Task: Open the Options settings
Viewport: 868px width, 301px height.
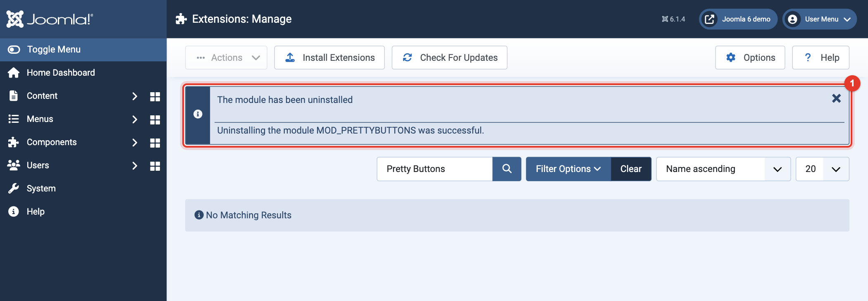Action: pyautogui.click(x=750, y=57)
